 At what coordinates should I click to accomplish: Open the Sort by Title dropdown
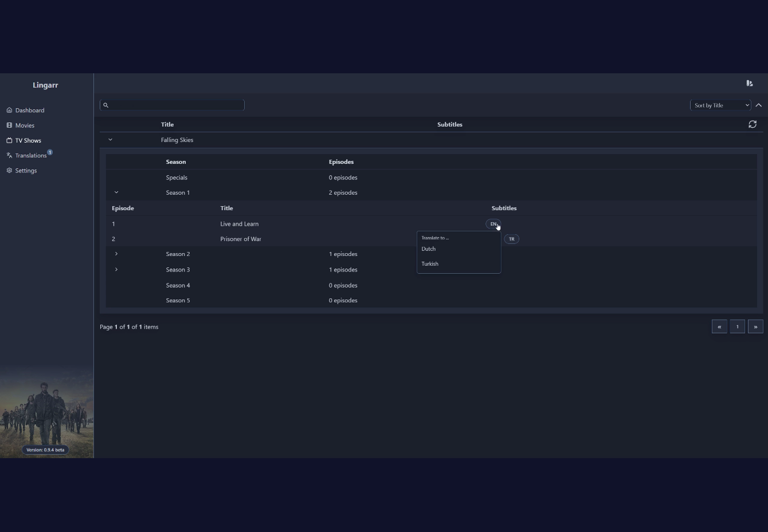tap(720, 105)
